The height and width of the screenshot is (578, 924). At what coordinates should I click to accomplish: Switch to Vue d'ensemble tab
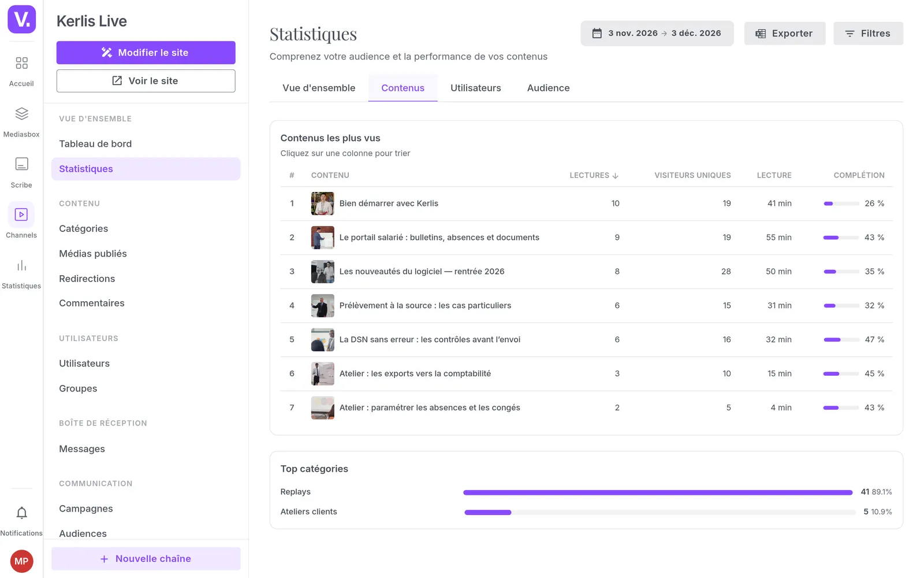coord(319,88)
